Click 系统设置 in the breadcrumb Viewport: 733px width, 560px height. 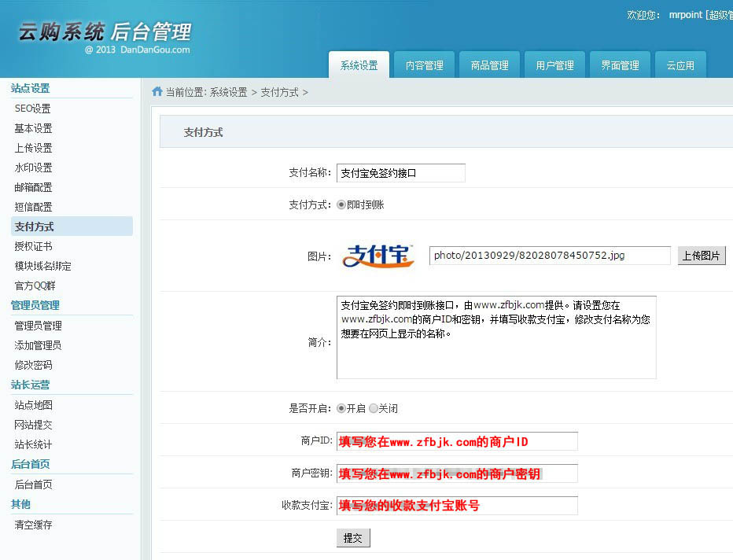[x=228, y=92]
